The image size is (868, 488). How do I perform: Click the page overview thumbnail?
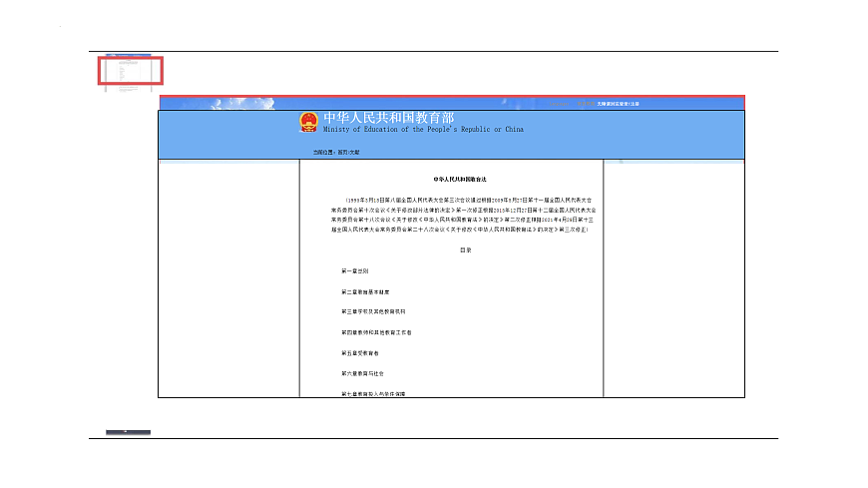tap(131, 71)
